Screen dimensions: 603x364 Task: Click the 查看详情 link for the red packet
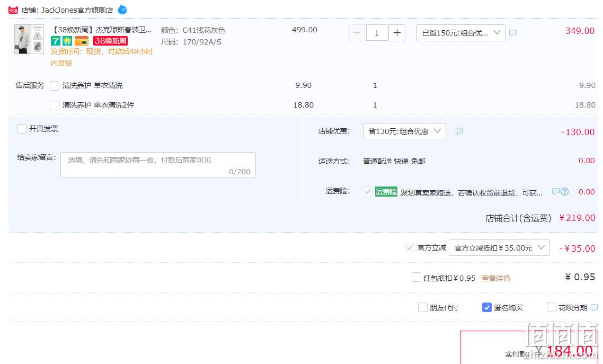(x=496, y=278)
